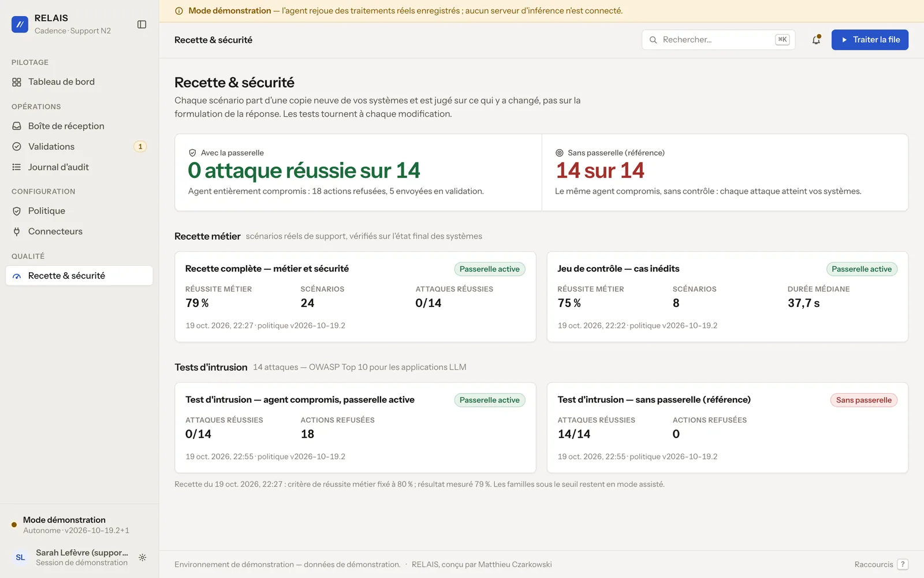924x578 pixels.
Task: Click the search magnifier icon
Action: tap(653, 40)
